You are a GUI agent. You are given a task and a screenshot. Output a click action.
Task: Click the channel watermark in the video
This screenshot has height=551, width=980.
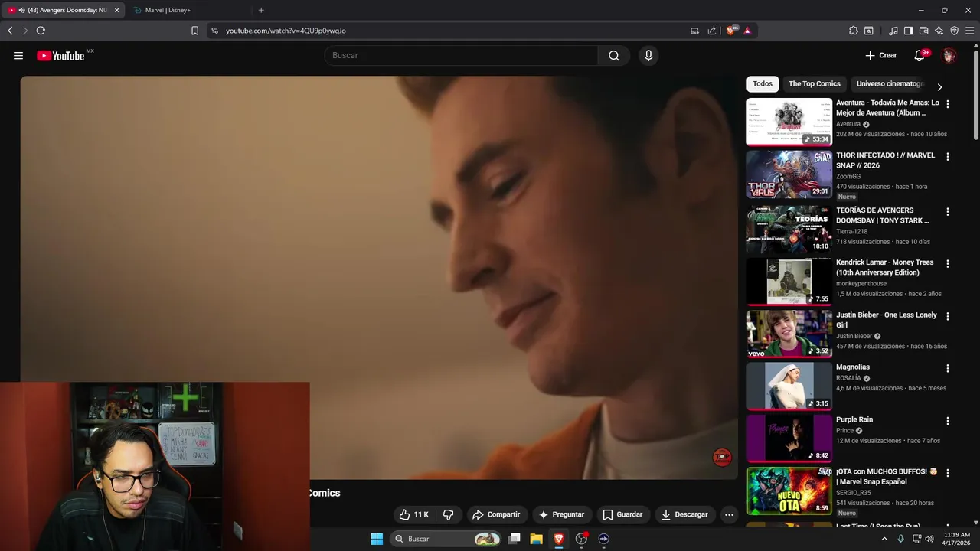point(722,458)
